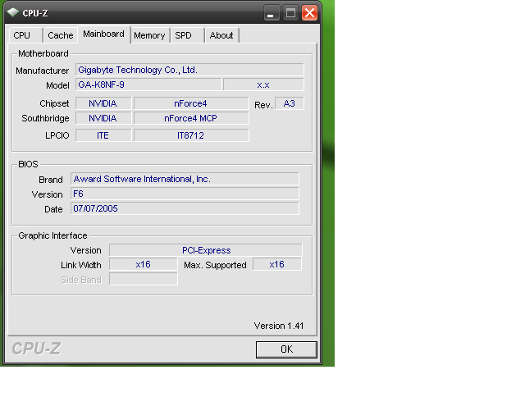Screen dimensions: 525x420
Task: Click the BIOS Date field 07/07/2005
Action: point(185,209)
